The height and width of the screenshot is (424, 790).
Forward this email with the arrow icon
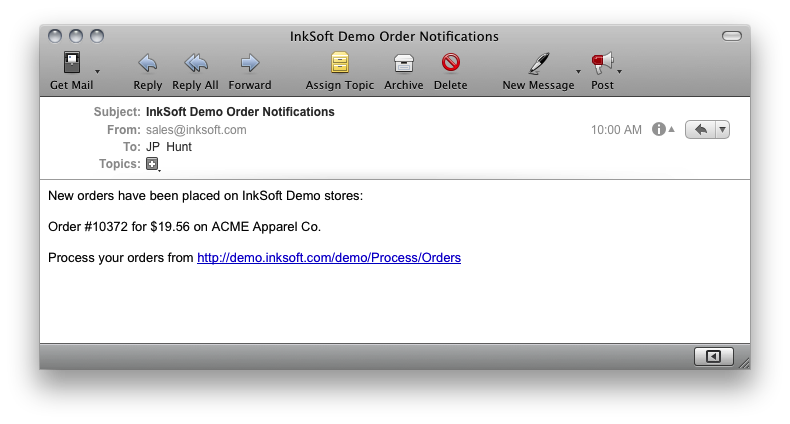[x=250, y=63]
